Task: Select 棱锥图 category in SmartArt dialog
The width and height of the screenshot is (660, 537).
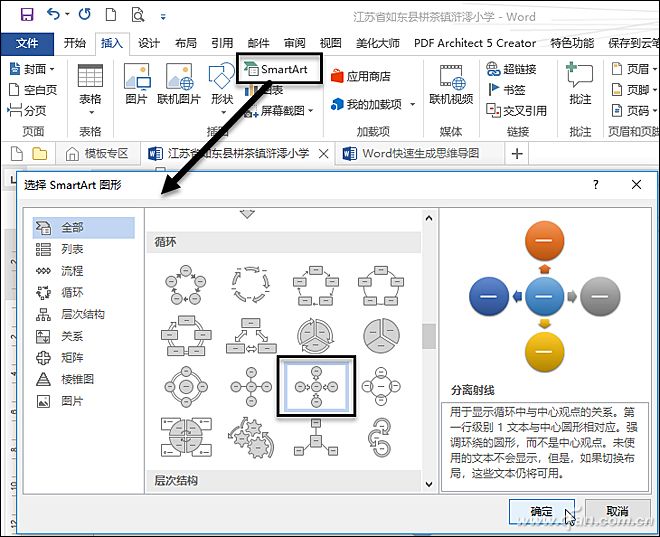Action: click(83, 379)
